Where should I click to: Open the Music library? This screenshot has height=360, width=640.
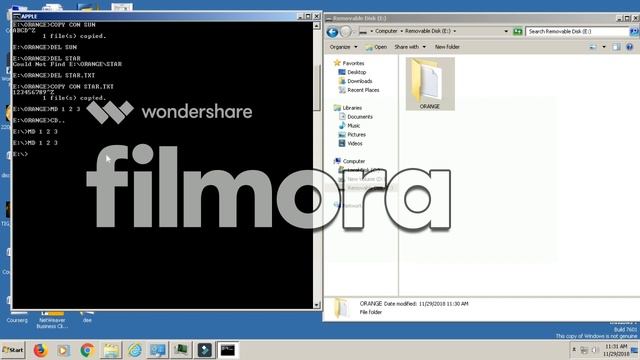pos(353,126)
